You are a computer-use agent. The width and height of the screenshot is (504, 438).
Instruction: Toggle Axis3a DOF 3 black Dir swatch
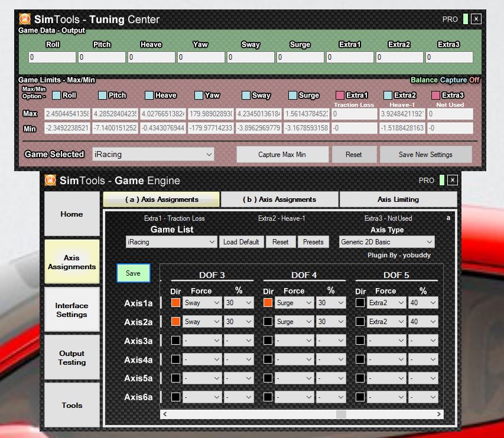tap(175, 341)
